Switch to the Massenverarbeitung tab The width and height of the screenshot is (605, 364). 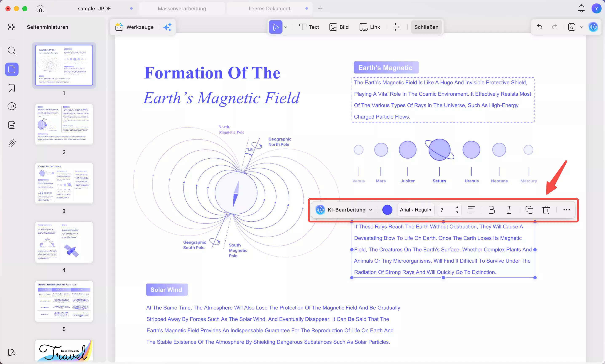tap(182, 9)
